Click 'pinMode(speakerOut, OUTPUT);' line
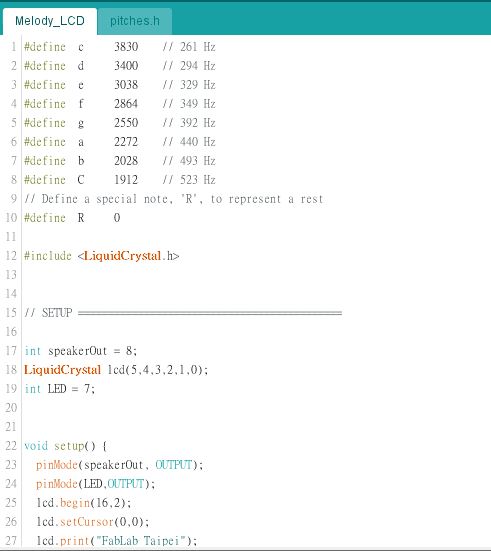Image resolution: width=491 pixels, height=551 pixels. click(119, 465)
